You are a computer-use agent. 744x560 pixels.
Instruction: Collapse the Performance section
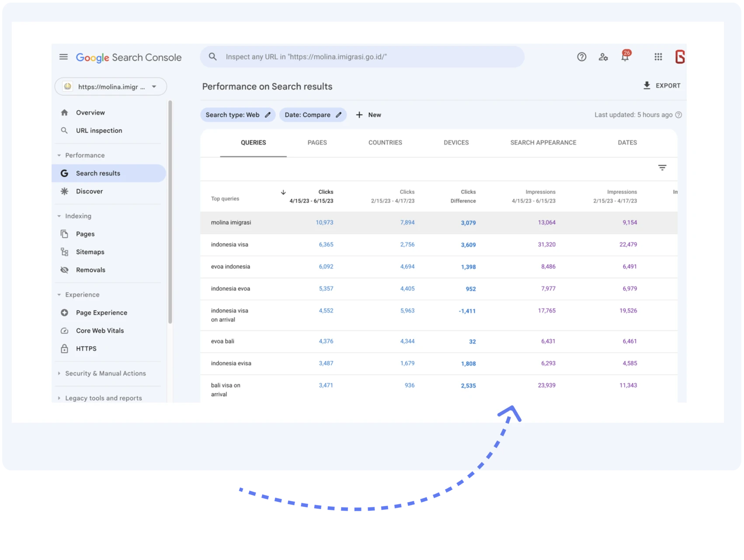(x=59, y=155)
